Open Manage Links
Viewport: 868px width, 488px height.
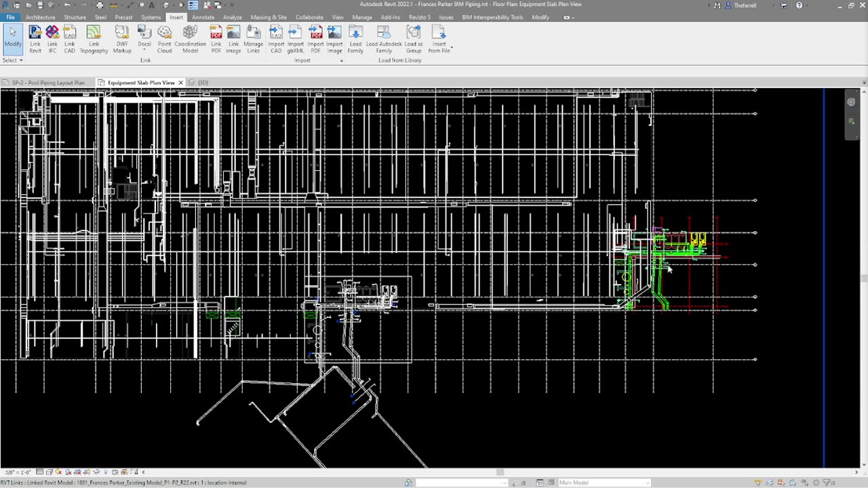click(x=253, y=39)
